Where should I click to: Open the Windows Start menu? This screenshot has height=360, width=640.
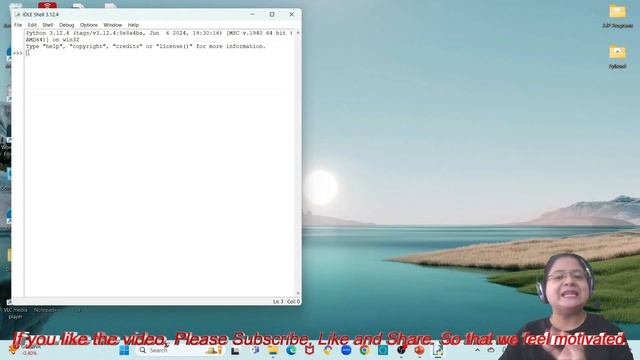[x=124, y=350]
